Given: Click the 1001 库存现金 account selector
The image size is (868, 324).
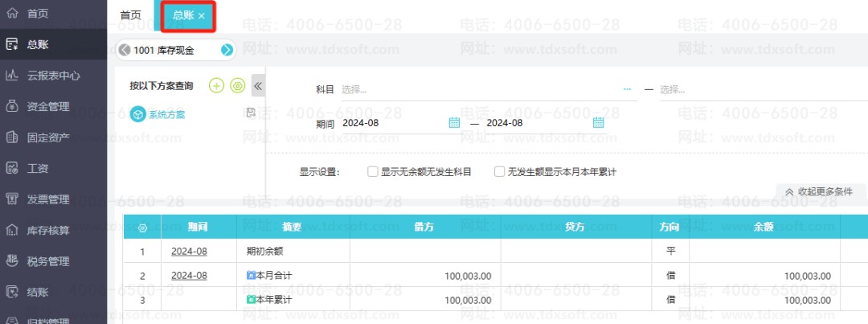Looking at the screenshot, I should [x=175, y=51].
